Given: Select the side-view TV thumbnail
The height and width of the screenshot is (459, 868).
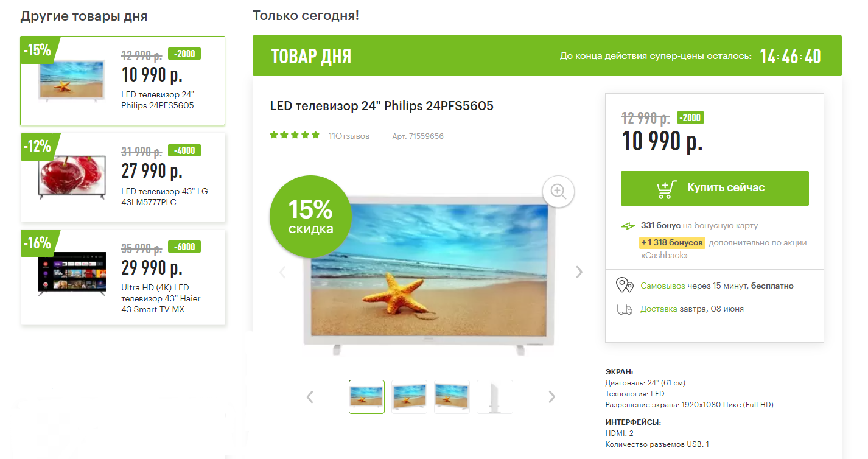Looking at the screenshot, I should pos(494,397).
